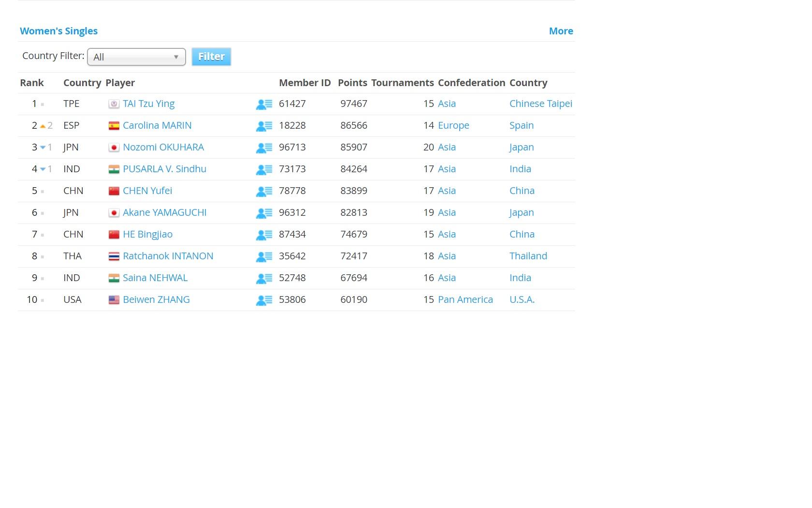The height and width of the screenshot is (508, 812).
Task: Open Nozomi OKUHARA's profile card icon
Action: click(x=264, y=148)
